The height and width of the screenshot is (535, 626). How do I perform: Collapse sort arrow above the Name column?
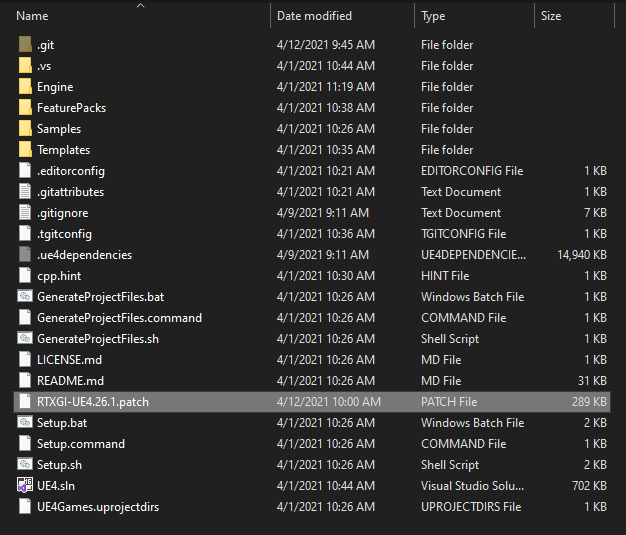click(140, 6)
